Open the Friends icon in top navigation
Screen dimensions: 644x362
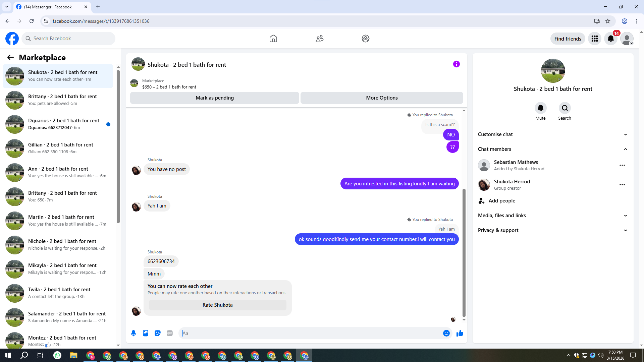(x=320, y=39)
